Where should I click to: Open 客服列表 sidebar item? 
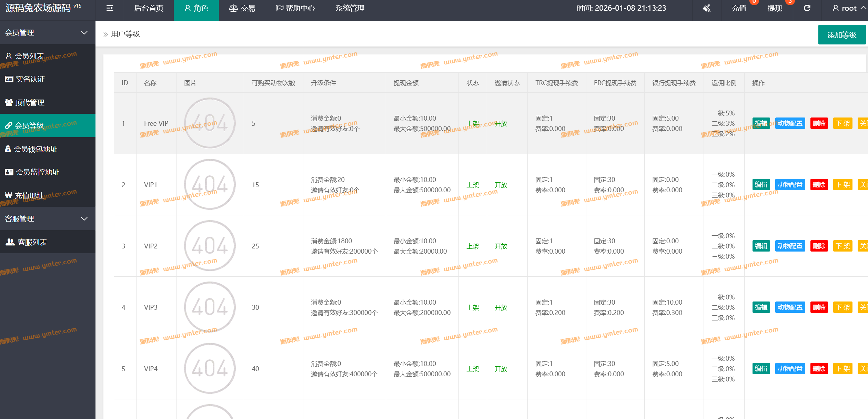pos(32,242)
